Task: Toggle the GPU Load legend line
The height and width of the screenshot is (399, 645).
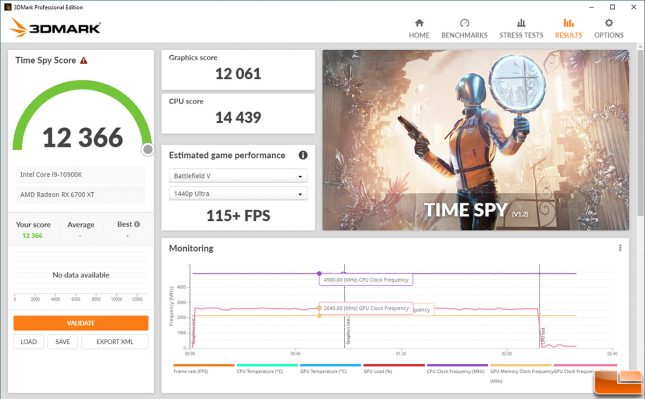Action: pos(394,368)
